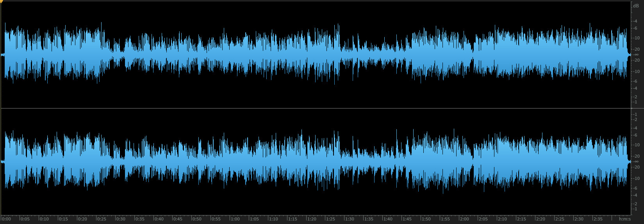Select 2:05 on the time ruler
This screenshot has height=224, width=644.
(484, 219)
